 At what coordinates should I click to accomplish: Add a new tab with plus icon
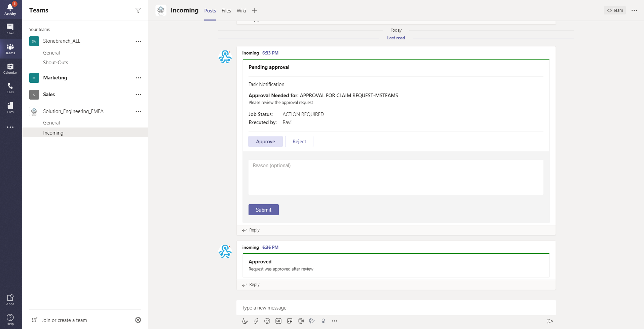click(x=255, y=10)
